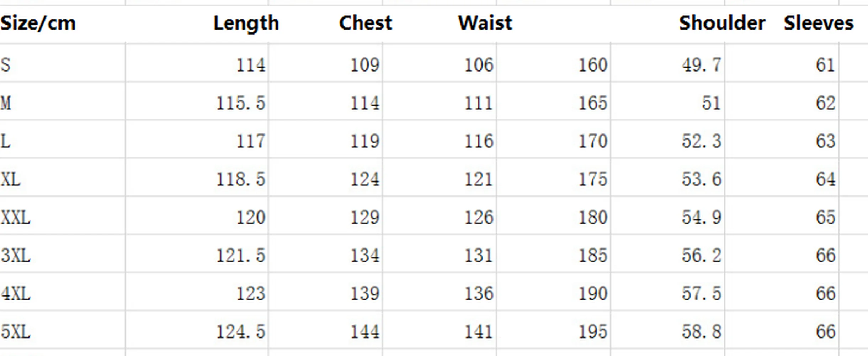
Task: Click the Length column header cell
Action: pos(246,23)
